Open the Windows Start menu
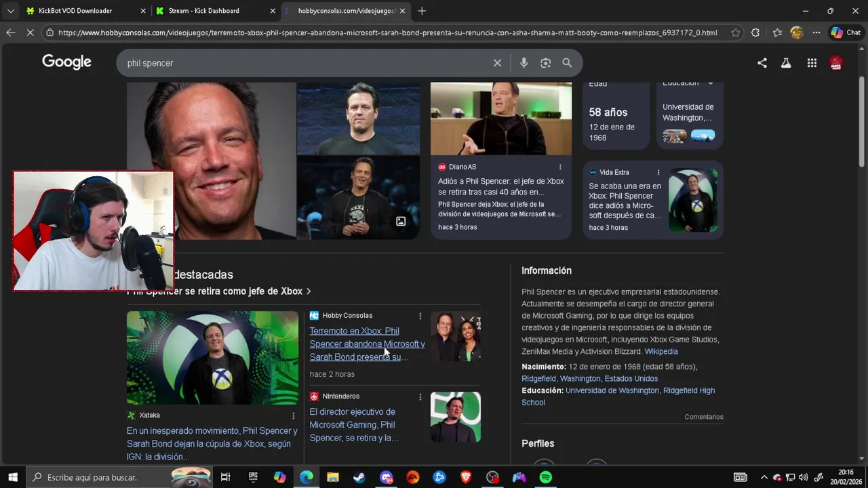The image size is (868, 488). click(12, 477)
